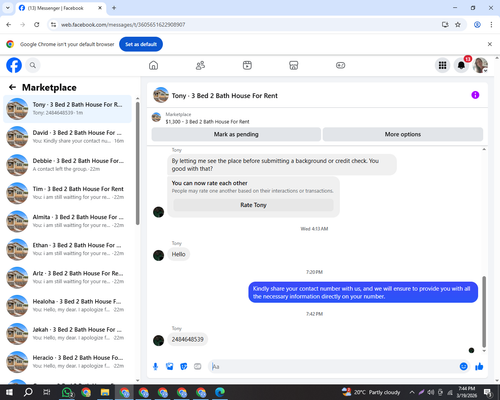The width and height of the screenshot is (500, 400).
Task: Open the Gaming icon in top navigation
Action: [340, 65]
